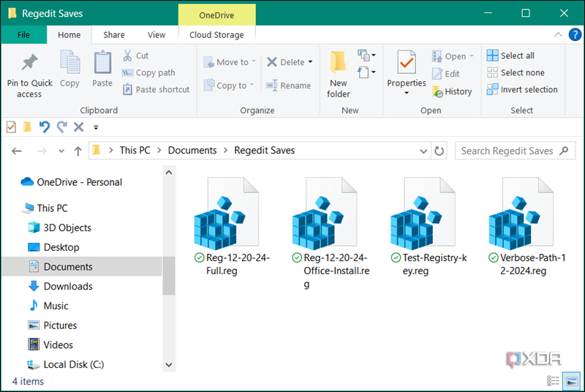Click the Paste clipboard icon
This screenshot has width=585, height=392.
(102, 64)
